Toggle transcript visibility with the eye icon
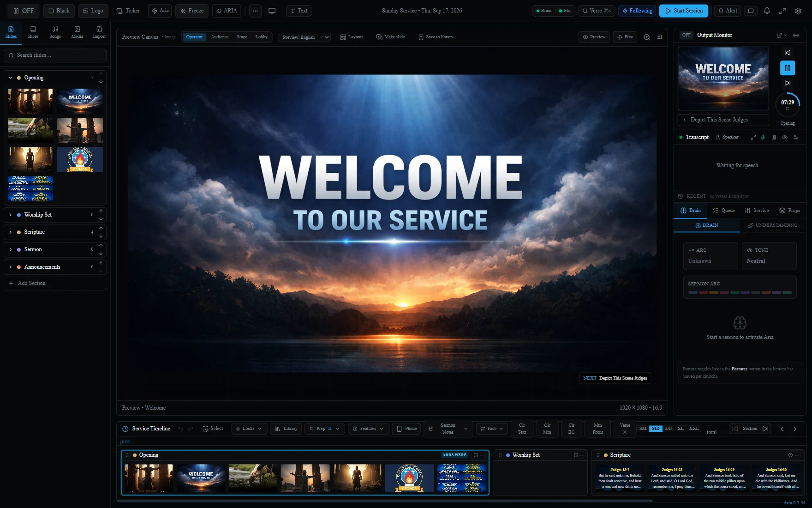Image resolution: width=812 pixels, height=508 pixels. pyautogui.click(x=785, y=137)
